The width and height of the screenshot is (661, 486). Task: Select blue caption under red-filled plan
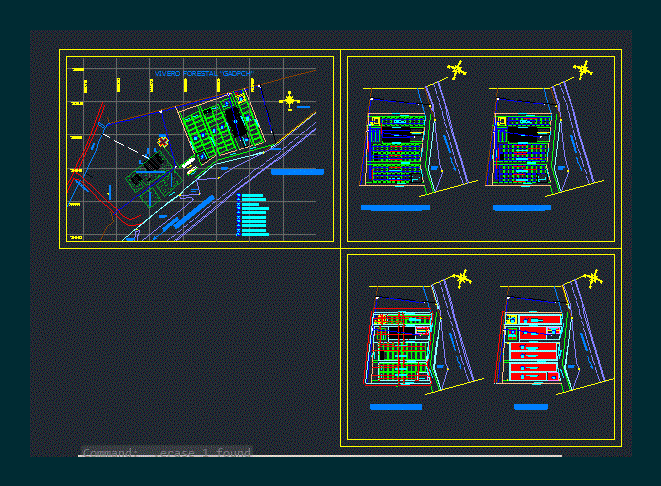531,407
